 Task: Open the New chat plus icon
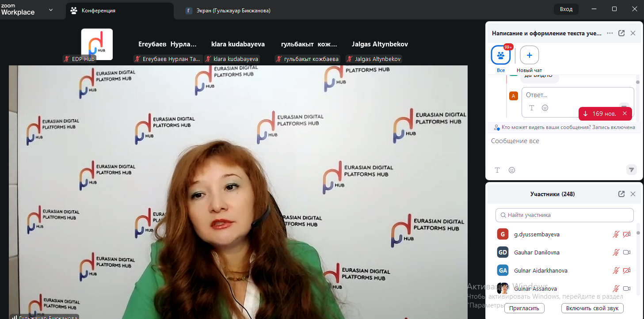pos(529,55)
